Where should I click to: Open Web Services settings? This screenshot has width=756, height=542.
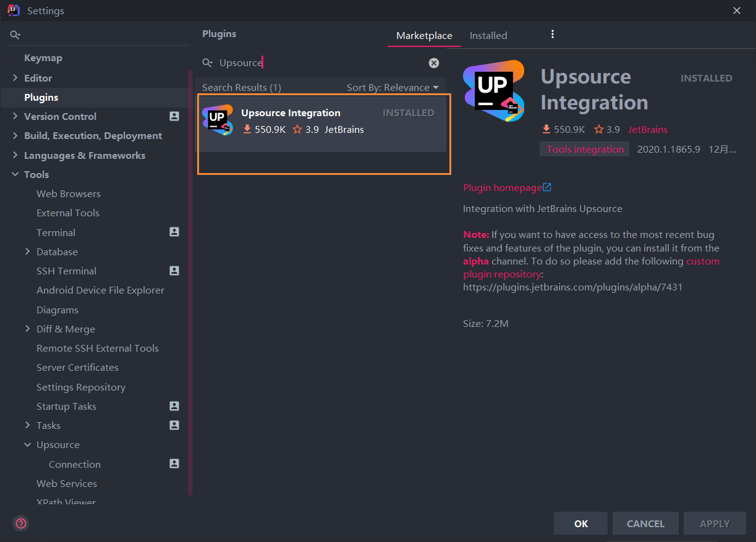pyautogui.click(x=67, y=483)
